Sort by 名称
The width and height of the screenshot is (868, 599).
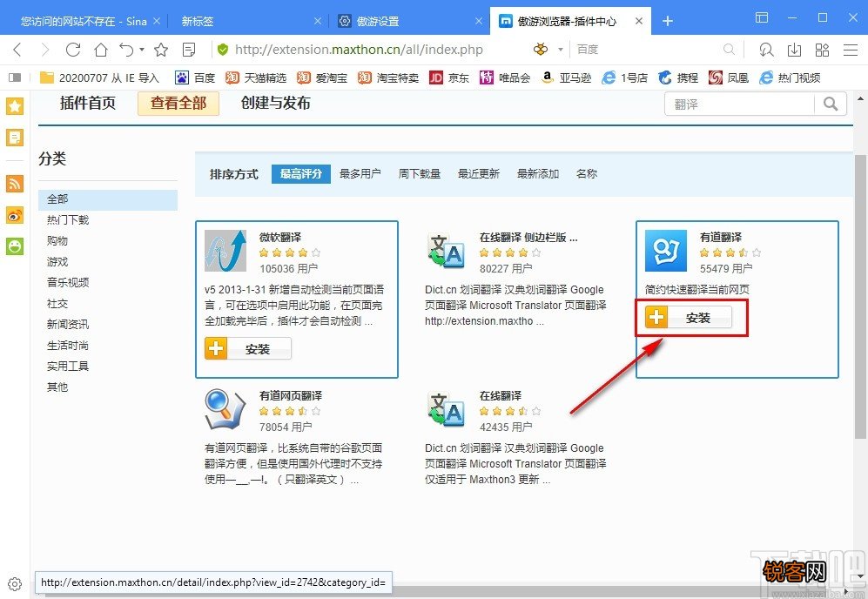[x=587, y=174]
